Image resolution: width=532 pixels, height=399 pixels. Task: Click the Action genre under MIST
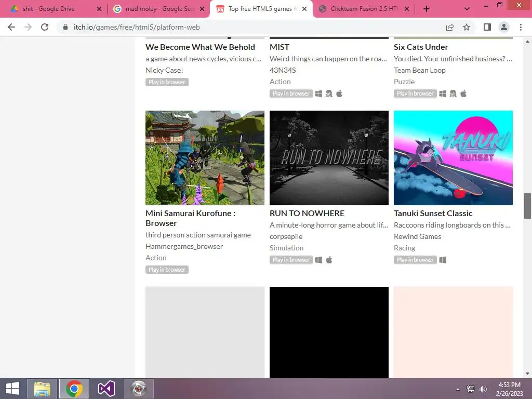280,82
